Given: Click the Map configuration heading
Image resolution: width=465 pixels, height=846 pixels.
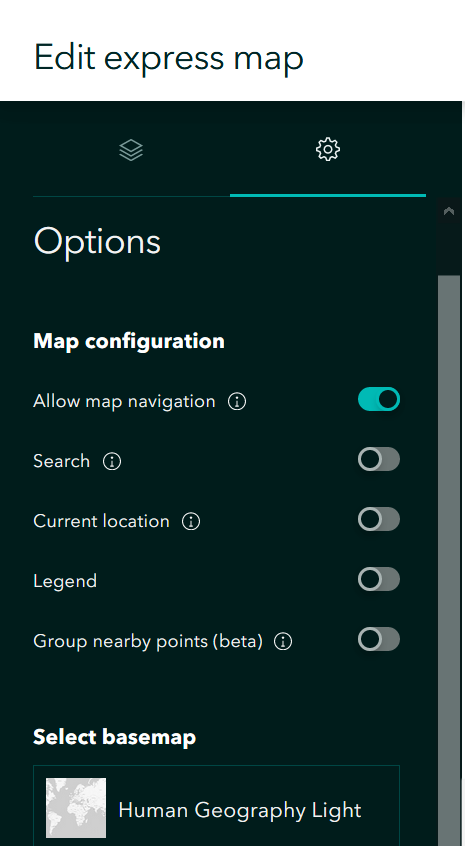Looking at the screenshot, I should pos(129,341).
